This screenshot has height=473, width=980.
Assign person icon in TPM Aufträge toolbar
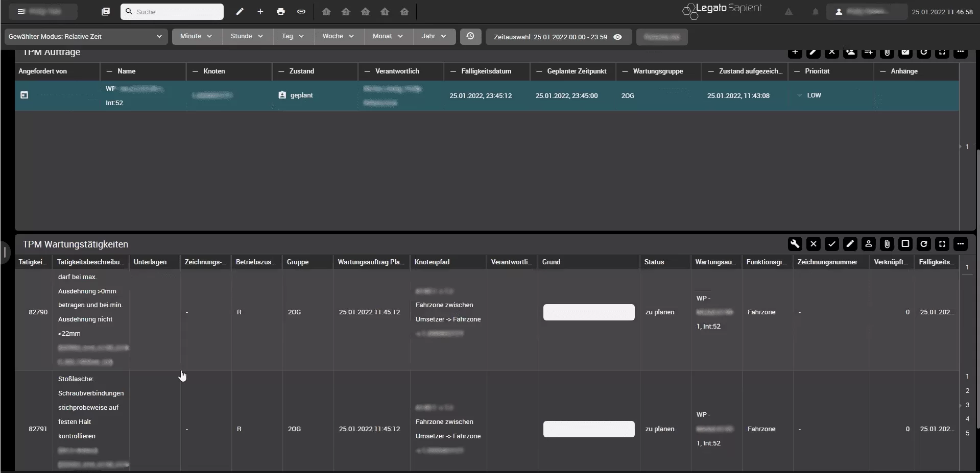coord(850,52)
